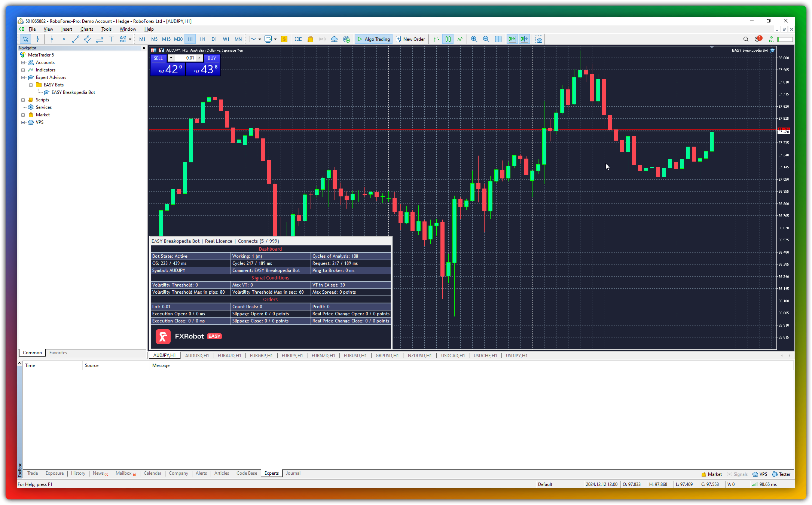Expand the Indicators tree node
This screenshot has height=505, width=812.
23,70
